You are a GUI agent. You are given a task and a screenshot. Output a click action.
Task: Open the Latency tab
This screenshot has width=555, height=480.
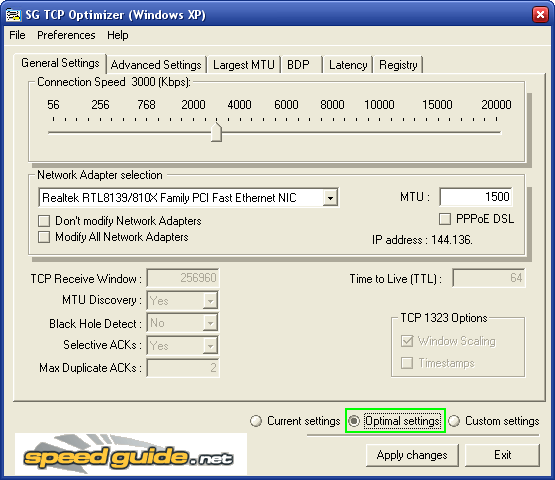pyautogui.click(x=348, y=65)
